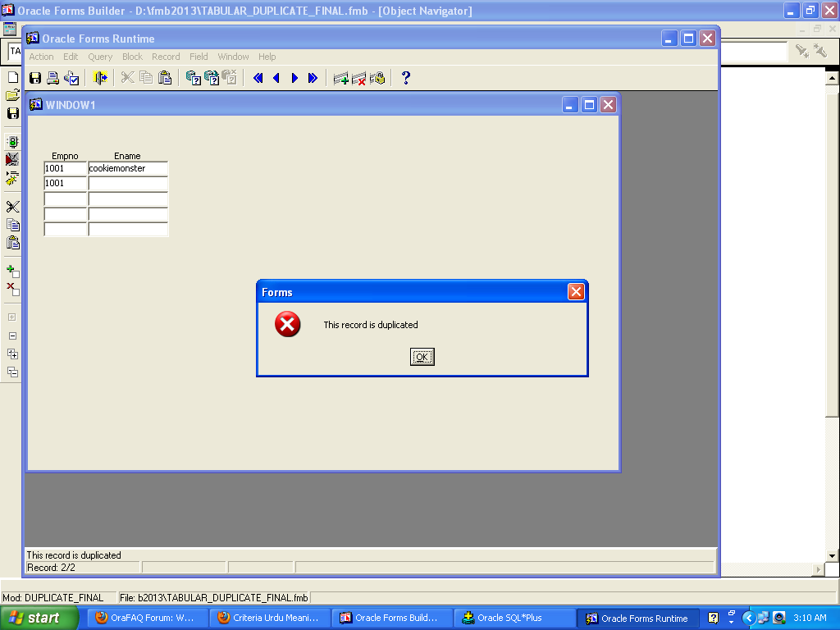Screen dimensions: 840x630
Task: Go to the previous block
Action: (258, 78)
